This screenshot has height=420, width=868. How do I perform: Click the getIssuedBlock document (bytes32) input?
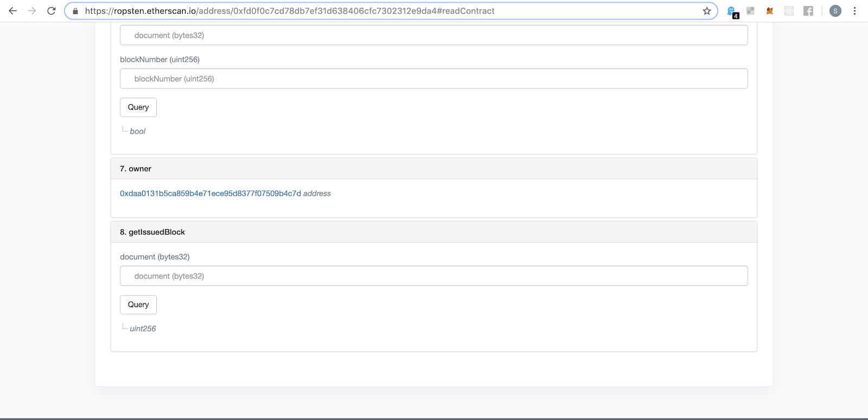point(433,276)
